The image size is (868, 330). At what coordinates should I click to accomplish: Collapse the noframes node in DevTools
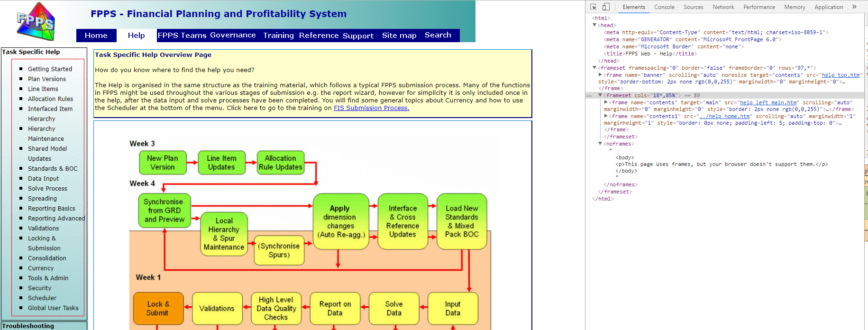point(600,144)
